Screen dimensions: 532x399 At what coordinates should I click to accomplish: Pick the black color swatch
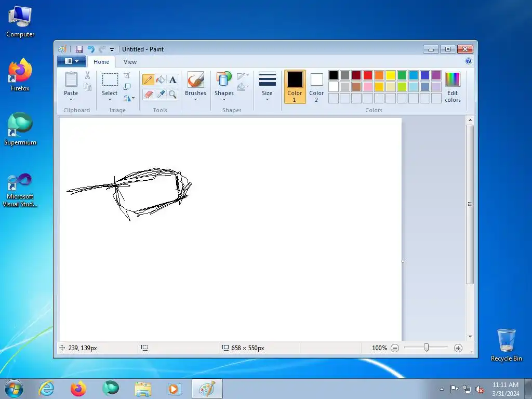click(334, 75)
